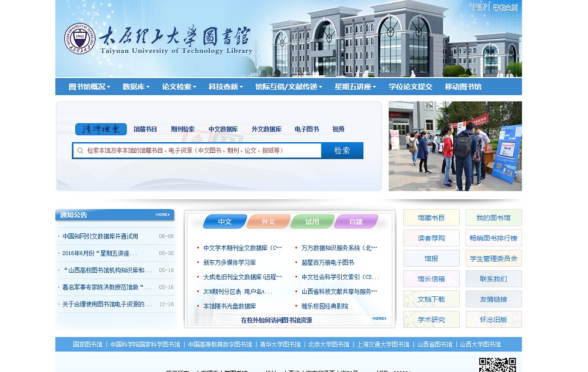
Task: Open 大成老旧刊全文数据库 link
Action: 242,277
